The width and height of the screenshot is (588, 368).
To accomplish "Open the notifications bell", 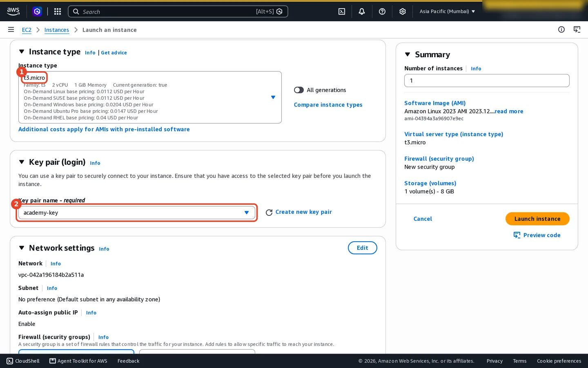I will (x=362, y=11).
